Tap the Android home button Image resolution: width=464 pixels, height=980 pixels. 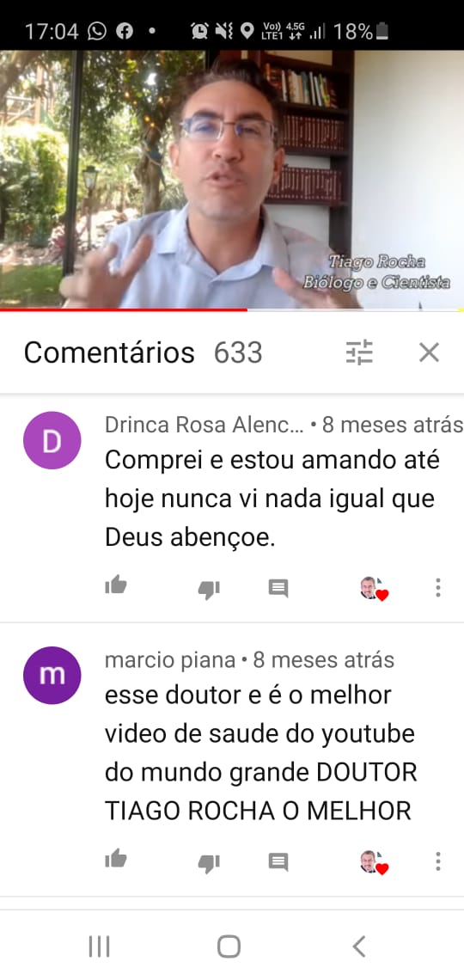[x=229, y=946]
